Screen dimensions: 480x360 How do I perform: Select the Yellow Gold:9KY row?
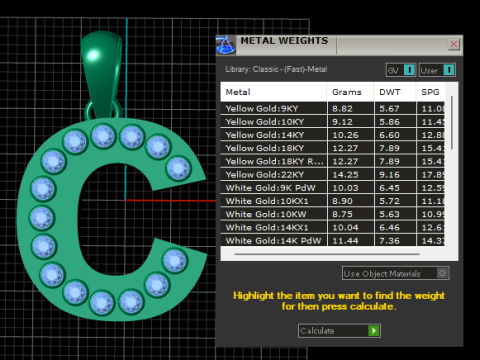click(332, 109)
